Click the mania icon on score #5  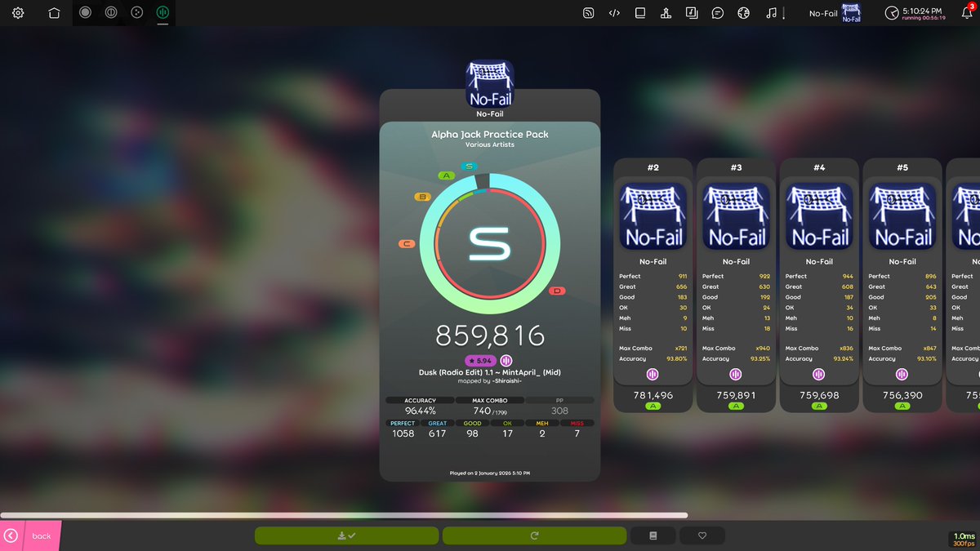pyautogui.click(x=902, y=374)
